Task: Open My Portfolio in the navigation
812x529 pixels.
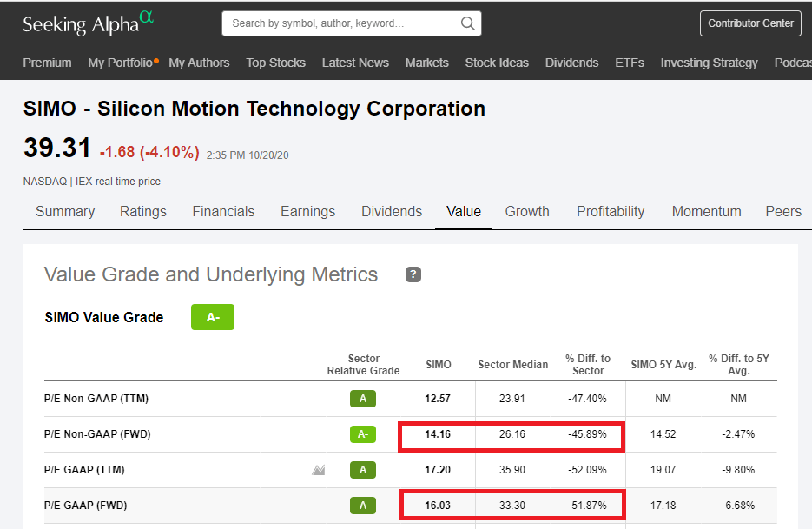Action: tap(120, 63)
